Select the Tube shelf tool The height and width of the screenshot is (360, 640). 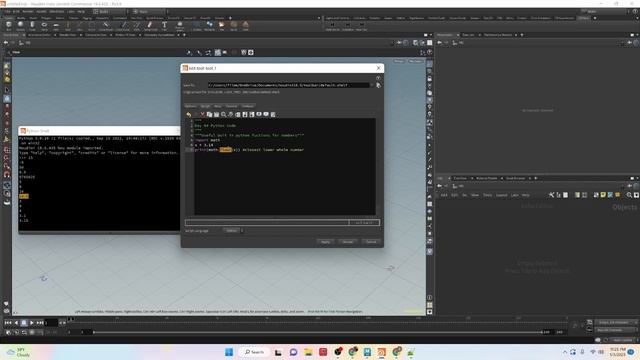pyautogui.click(x=32, y=26)
